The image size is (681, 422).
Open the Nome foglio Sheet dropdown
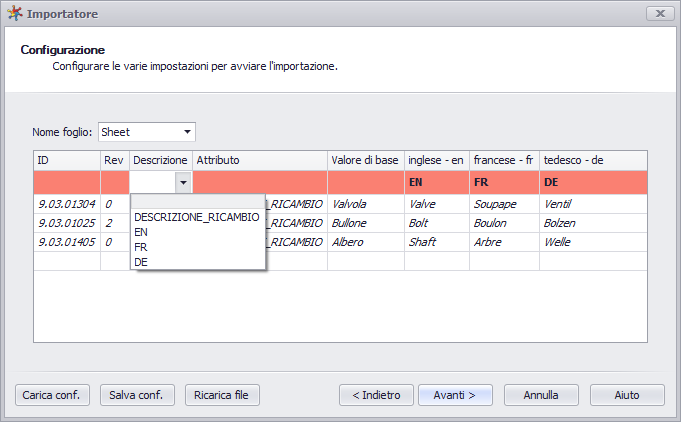tap(147, 132)
